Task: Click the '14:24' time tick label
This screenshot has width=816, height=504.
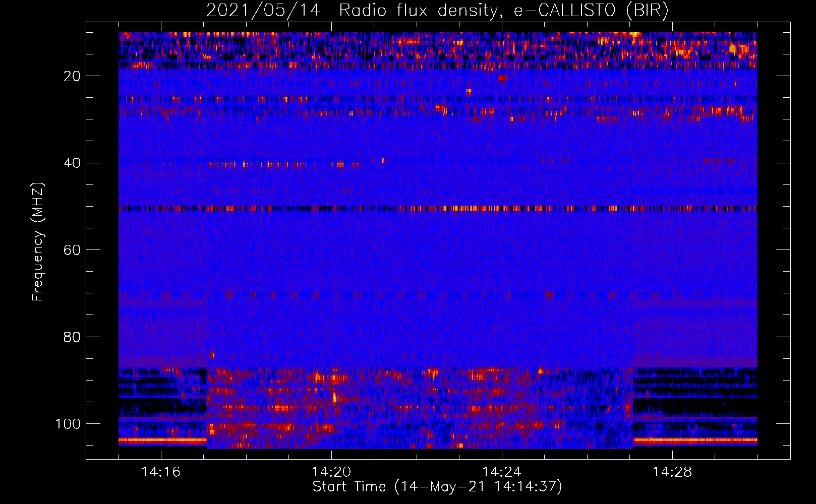Action: (x=502, y=472)
